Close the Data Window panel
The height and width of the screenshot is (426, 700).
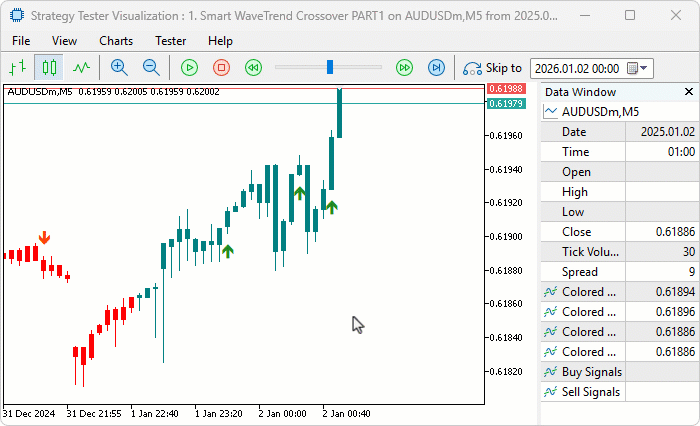pyautogui.click(x=689, y=92)
